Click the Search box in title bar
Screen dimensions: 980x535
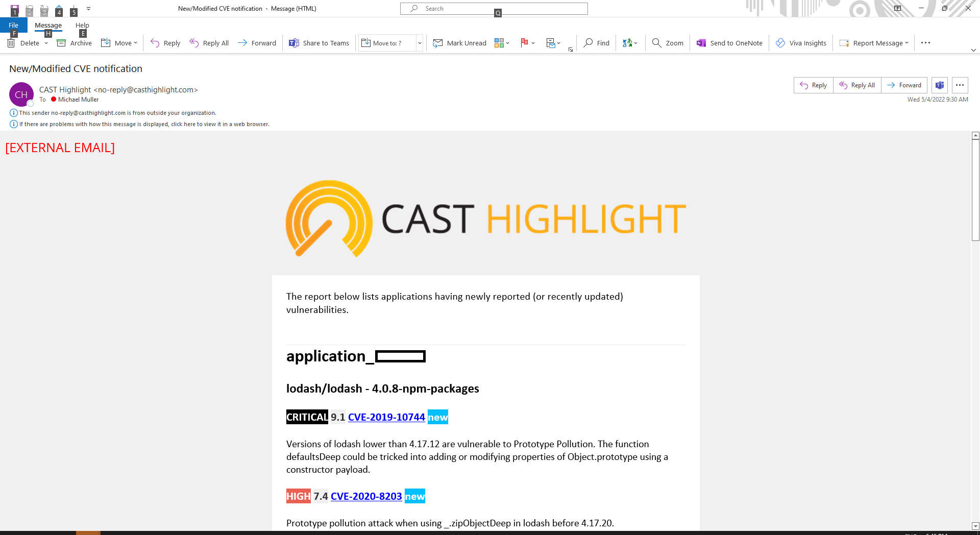coord(494,9)
